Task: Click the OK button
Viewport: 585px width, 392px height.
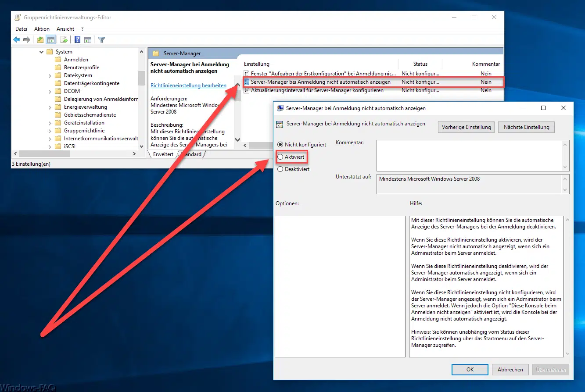Action: (x=470, y=370)
